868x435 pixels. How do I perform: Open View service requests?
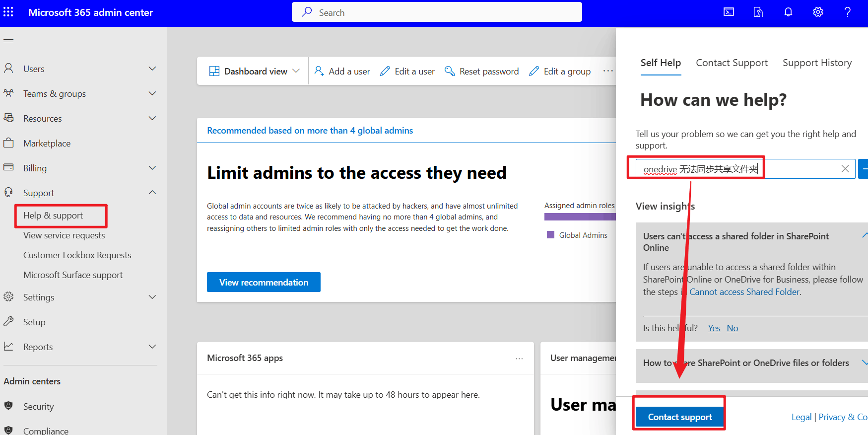64,235
